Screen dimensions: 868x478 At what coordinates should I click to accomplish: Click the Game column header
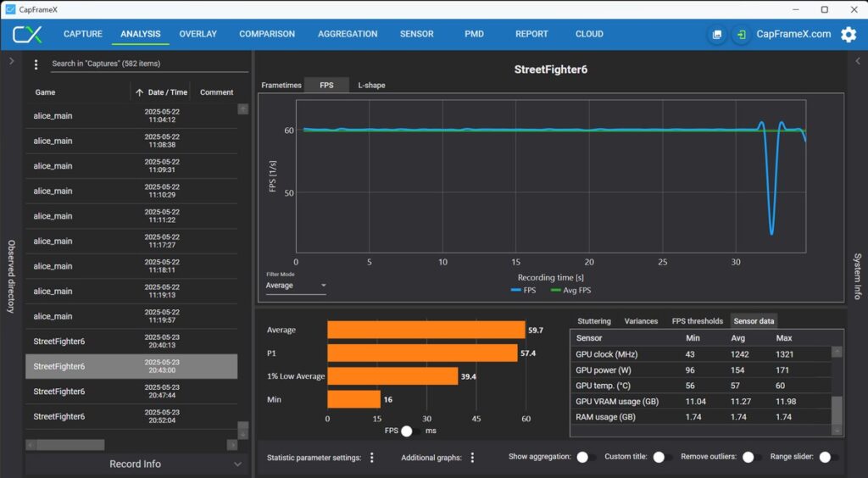click(x=45, y=92)
